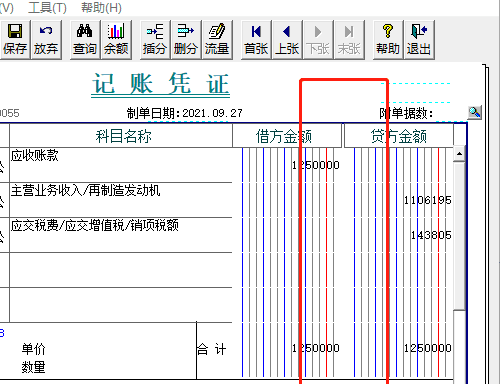Insert an entry with the 插分 icon
Viewport: 500px width, 384px height.
[155, 40]
